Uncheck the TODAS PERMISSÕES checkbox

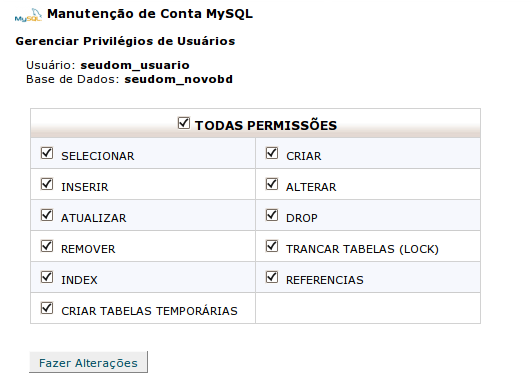(x=184, y=123)
